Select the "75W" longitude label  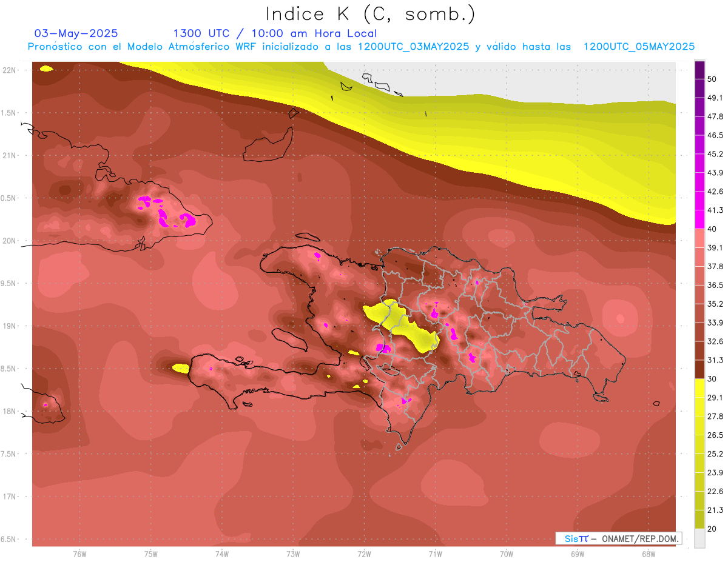tap(151, 554)
